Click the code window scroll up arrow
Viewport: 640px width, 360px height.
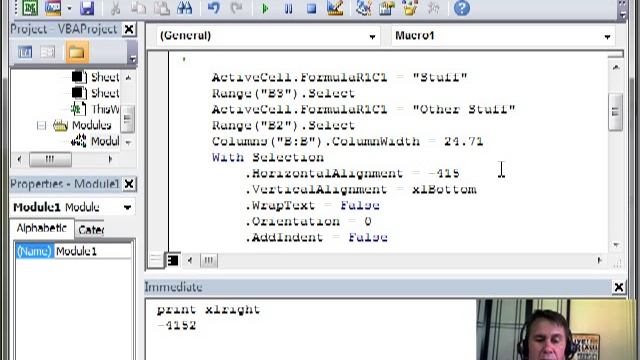click(x=616, y=67)
